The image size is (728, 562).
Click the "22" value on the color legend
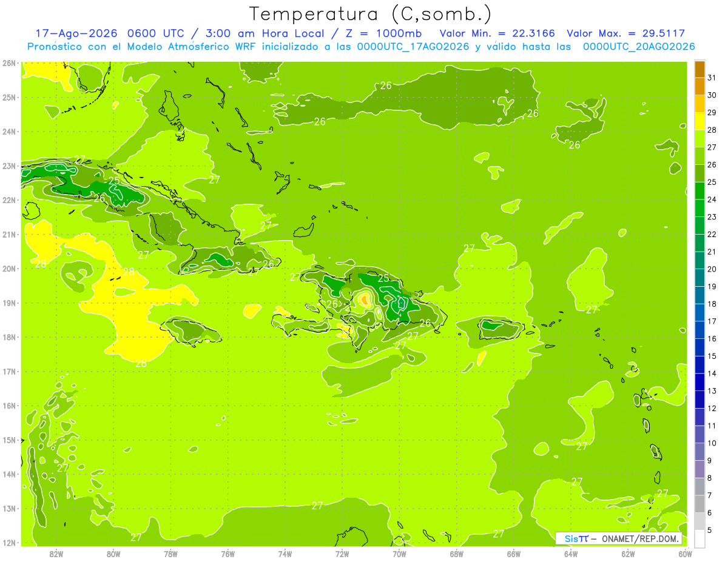(x=712, y=234)
